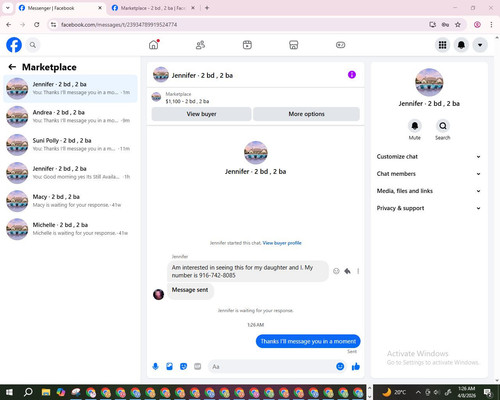Click the sender avatar beside 'Message sent'
The image size is (500, 400).
pos(158,294)
